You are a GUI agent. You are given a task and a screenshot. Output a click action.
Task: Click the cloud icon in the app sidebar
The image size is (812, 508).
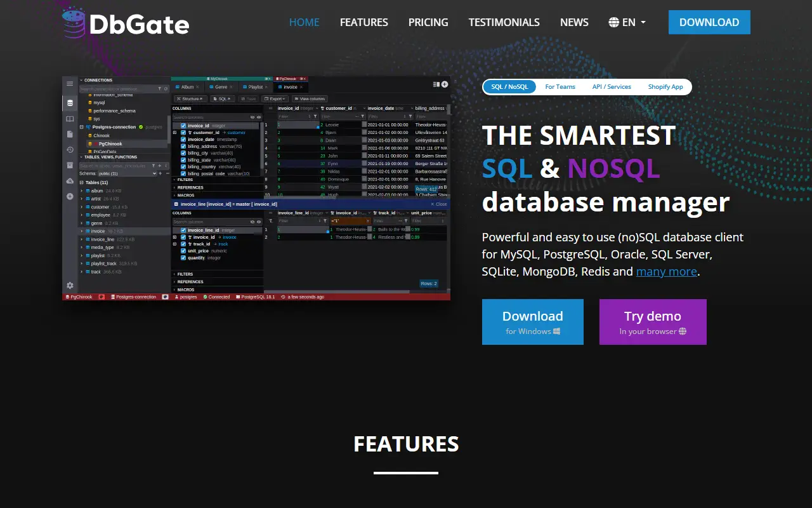click(70, 181)
